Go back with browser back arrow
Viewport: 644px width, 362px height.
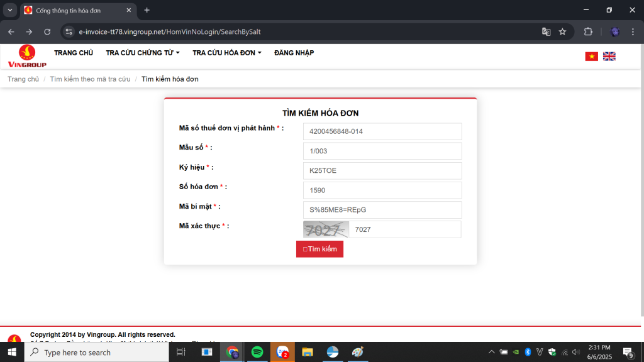[x=11, y=31]
